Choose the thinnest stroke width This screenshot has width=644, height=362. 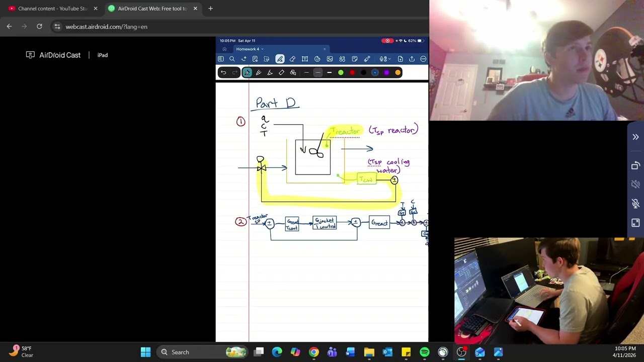click(x=306, y=72)
